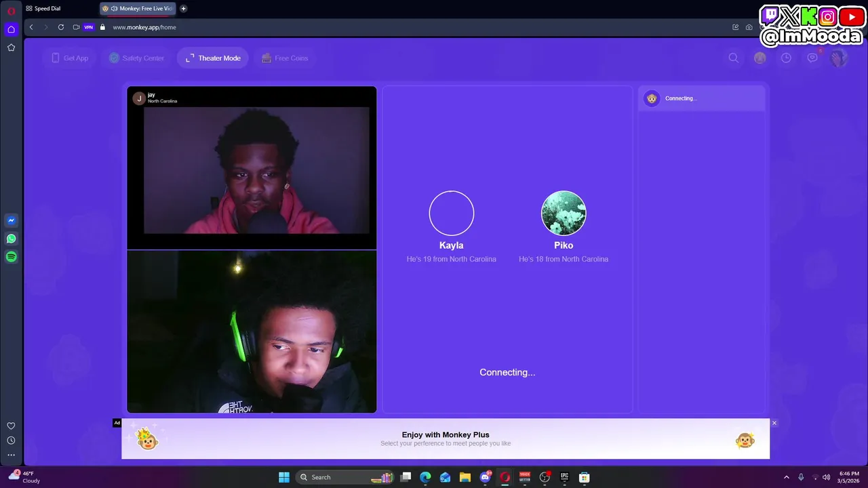This screenshot has width=868, height=488.
Task: Click the J avatar next to jay
Action: pos(139,98)
